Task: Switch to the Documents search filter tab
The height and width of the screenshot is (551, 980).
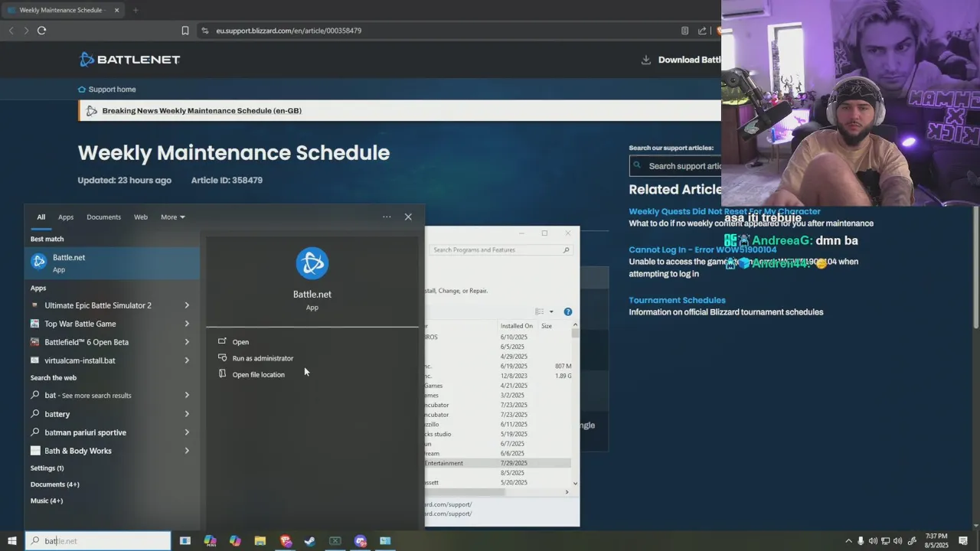Action: [x=103, y=217]
